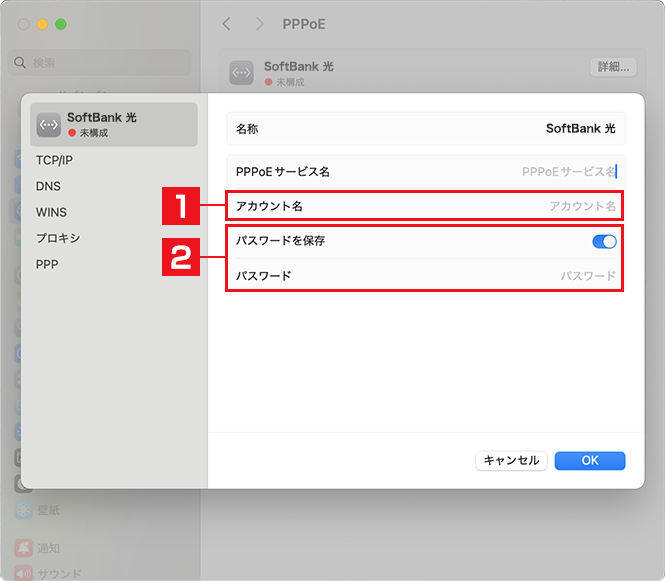The height and width of the screenshot is (581, 665).
Task: Switch to the TCP/IP tab
Action: click(x=54, y=160)
